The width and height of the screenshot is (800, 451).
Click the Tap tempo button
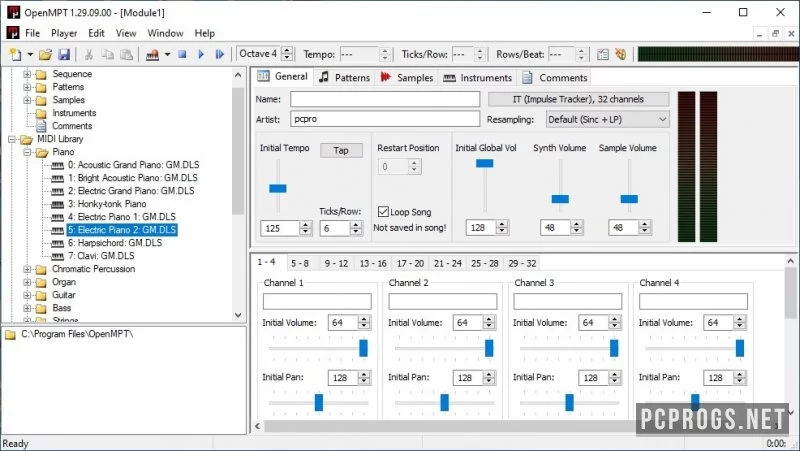341,151
